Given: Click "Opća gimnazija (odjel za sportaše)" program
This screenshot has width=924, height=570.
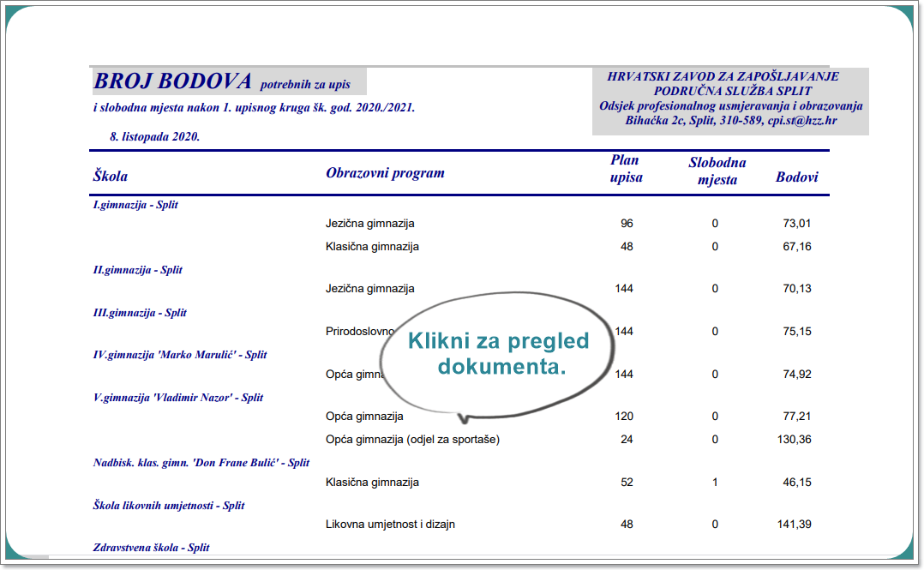Looking at the screenshot, I should pos(412,439).
